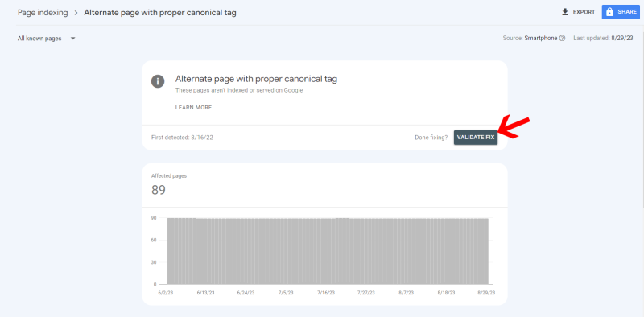Click the info circle icon beside issue title
The image size is (644, 317).
tap(158, 81)
